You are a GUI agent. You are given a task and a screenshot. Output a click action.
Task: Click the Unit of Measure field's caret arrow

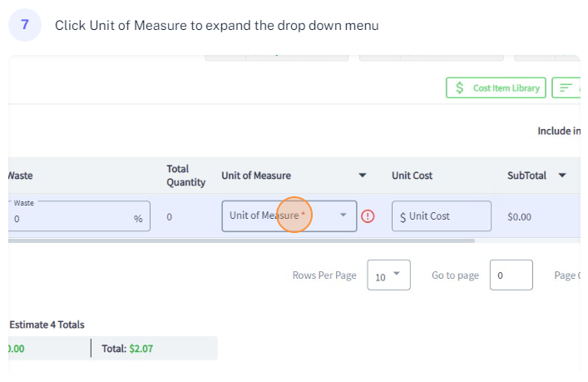click(x=343, y=215)
